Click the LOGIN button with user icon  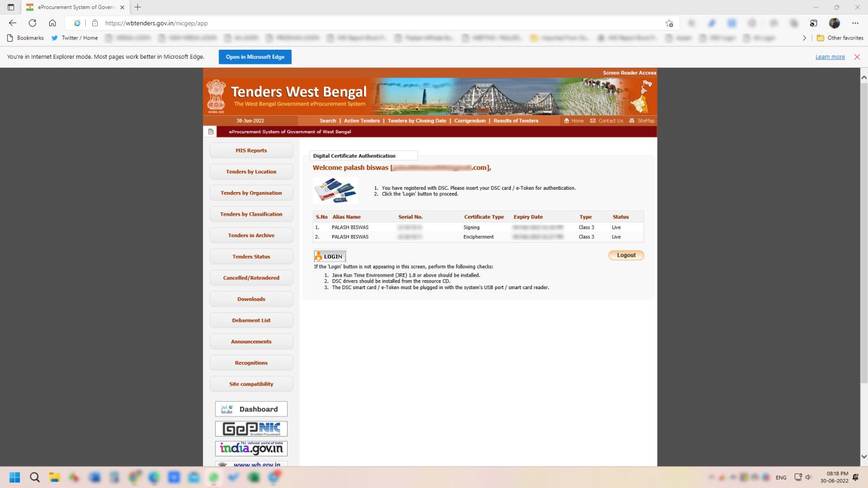tap(330, 256)
